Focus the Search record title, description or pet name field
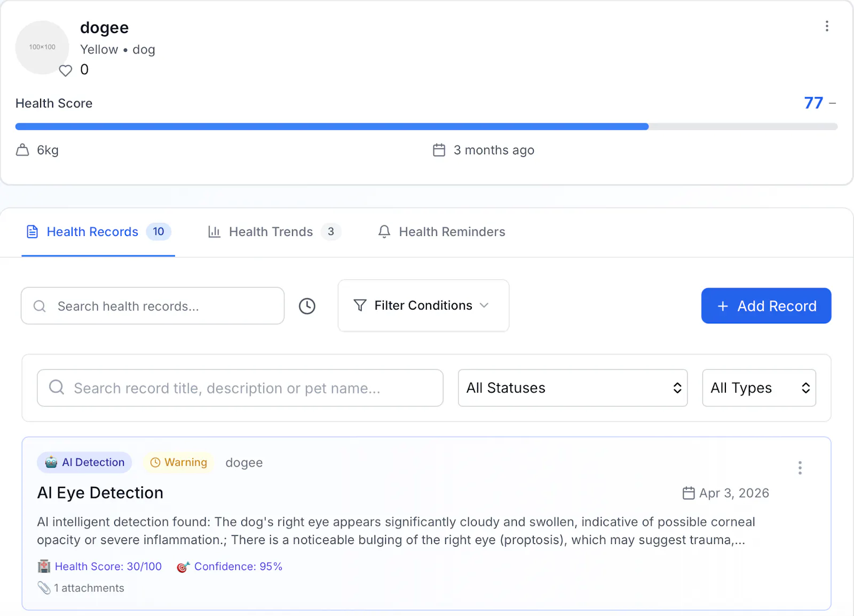Viewport: 854px width, 616px height. [240, 388]
